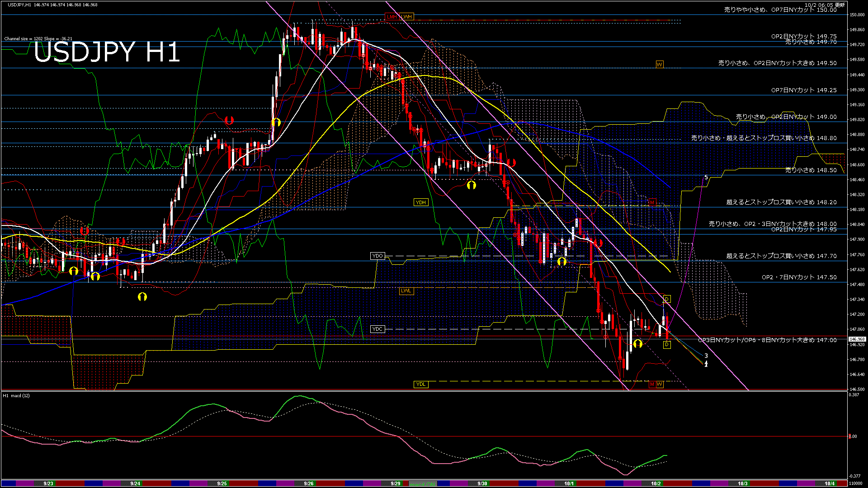Click the red LMH marker box
The height and width of the screenshot is (488, 868).
pyautogui.click(x=392, y=17)
